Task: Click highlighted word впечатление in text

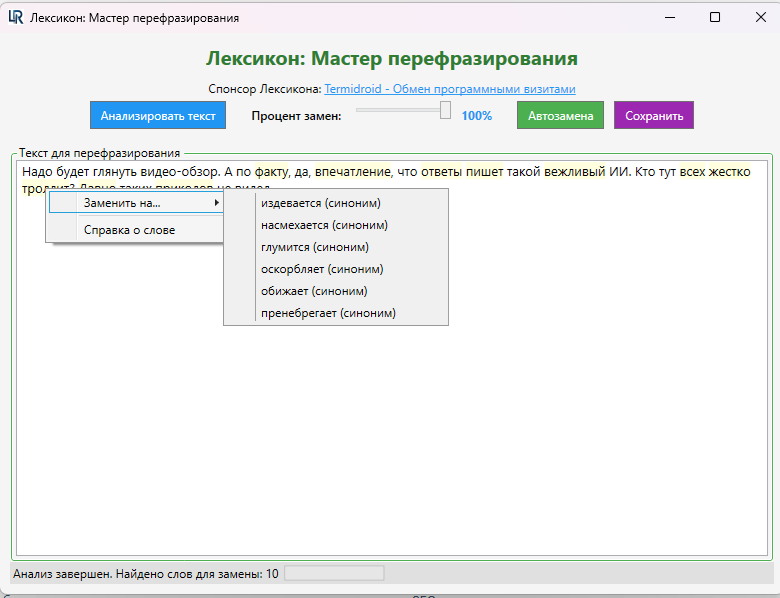Action: pos(352,171)
